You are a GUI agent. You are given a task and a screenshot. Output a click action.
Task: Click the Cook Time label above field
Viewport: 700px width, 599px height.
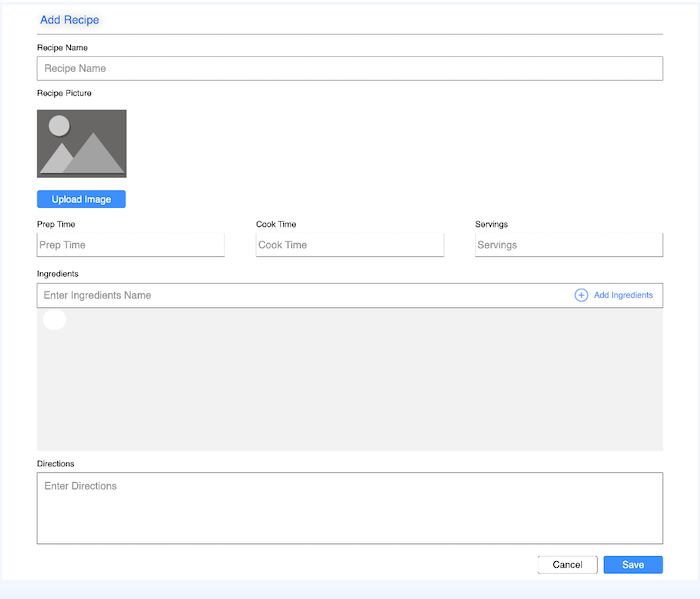pos(276,224)
